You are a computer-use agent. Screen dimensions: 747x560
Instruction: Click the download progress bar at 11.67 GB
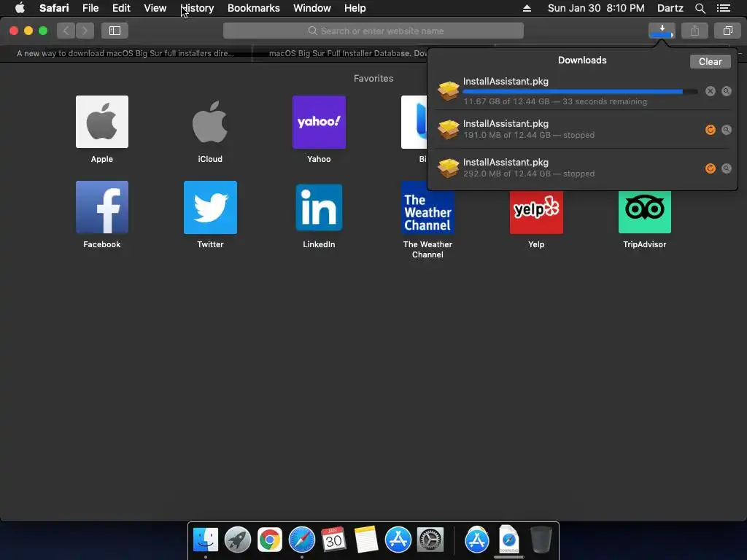pyautogui.click(x=580, y=91)
